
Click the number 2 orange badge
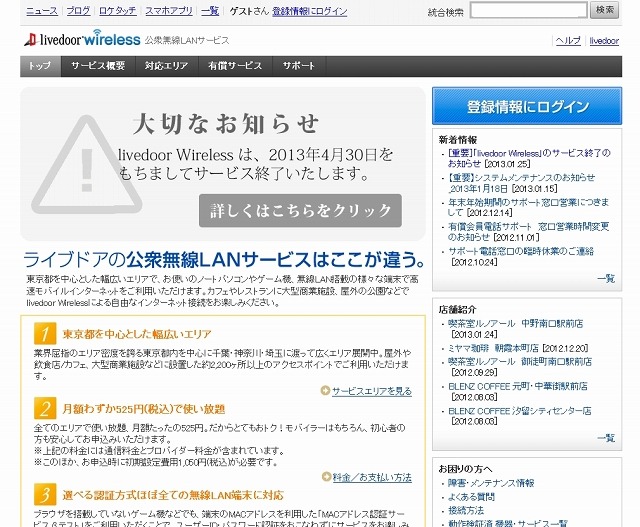(x=45, y=408)
